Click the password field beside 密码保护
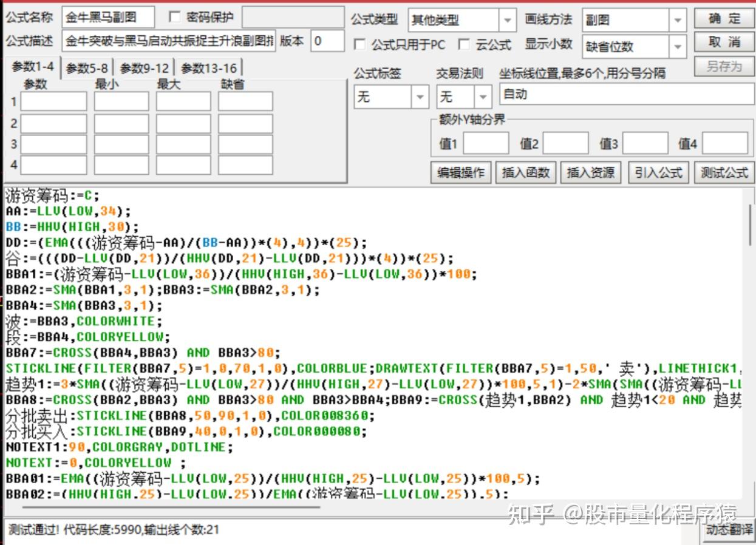The image size is (756, 545). (294, 17)
